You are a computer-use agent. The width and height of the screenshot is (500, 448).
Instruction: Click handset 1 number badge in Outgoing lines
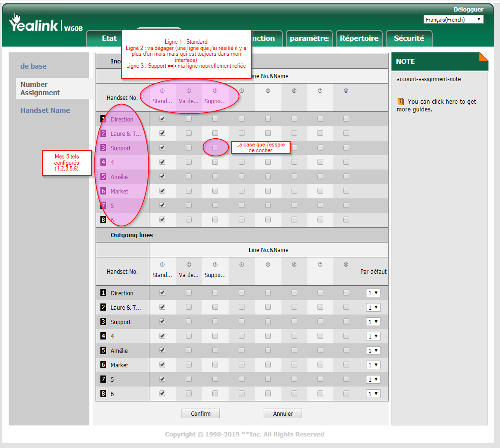tap(103, 293)
